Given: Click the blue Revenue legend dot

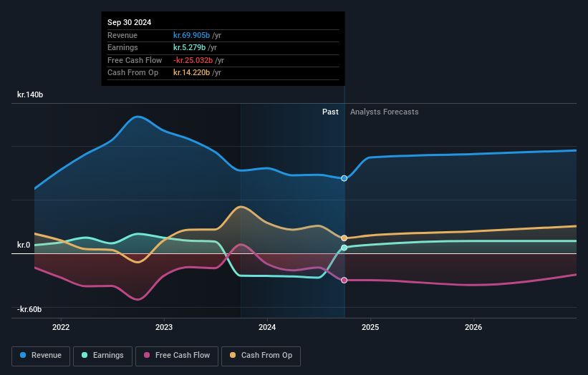Looking at the screenshot, I should pos(23,355).
